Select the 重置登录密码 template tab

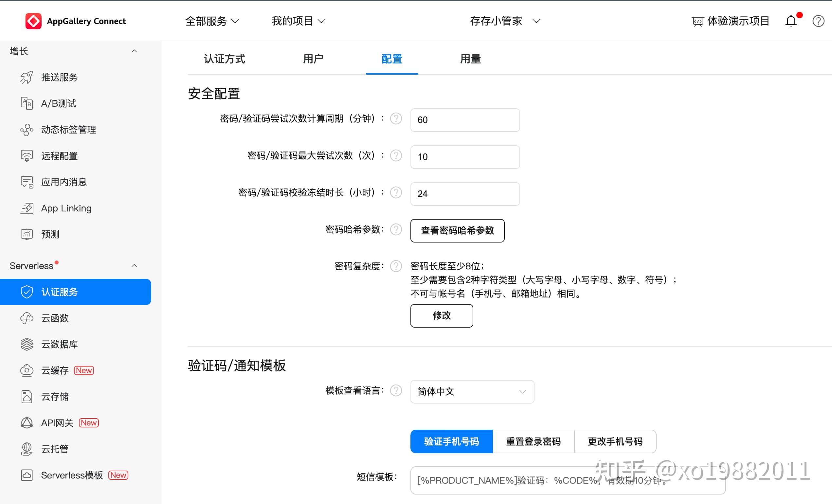click(534, 441)
